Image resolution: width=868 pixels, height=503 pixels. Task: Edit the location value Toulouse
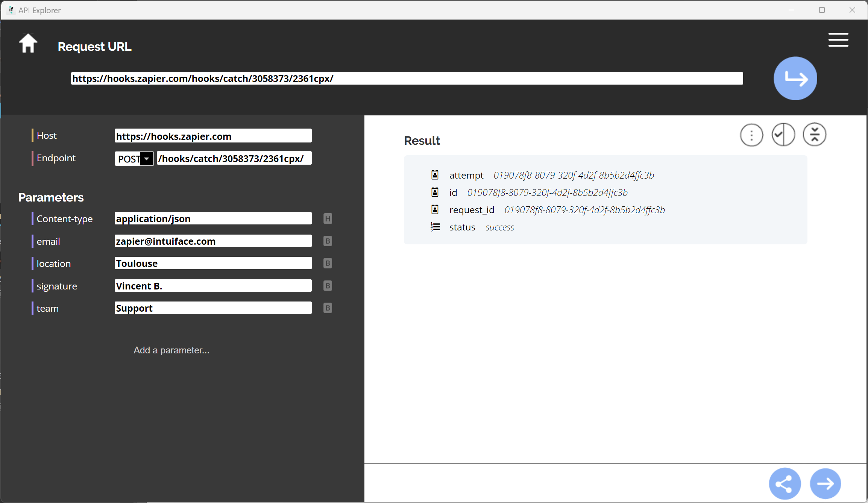tap(213, 263)
